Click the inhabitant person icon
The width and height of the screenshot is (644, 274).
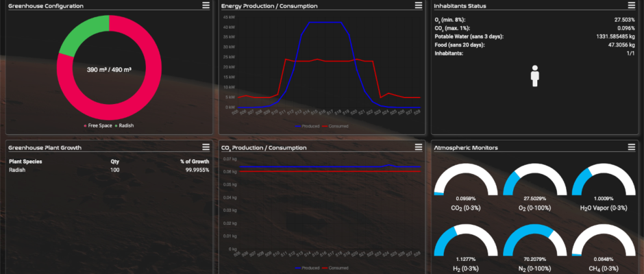[536, 75]
